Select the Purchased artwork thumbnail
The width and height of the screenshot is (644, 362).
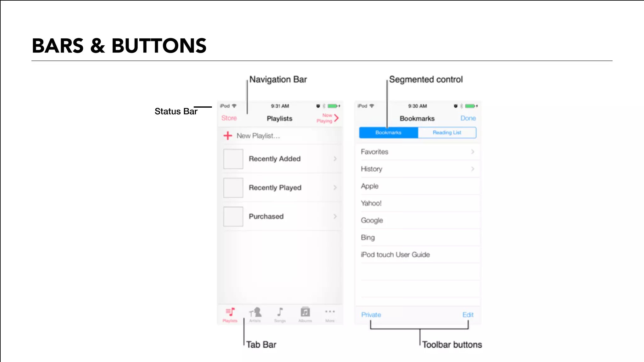click(x=233, y=217)
